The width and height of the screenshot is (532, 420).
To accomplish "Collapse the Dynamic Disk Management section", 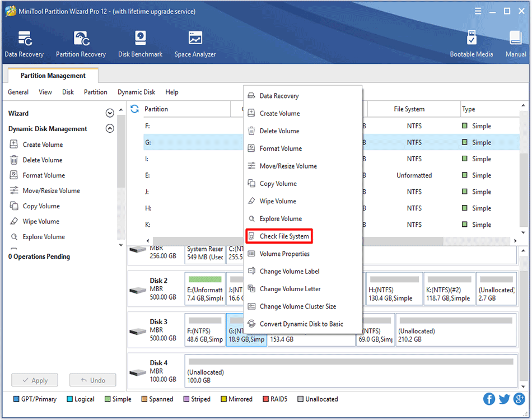I will 110,128.
